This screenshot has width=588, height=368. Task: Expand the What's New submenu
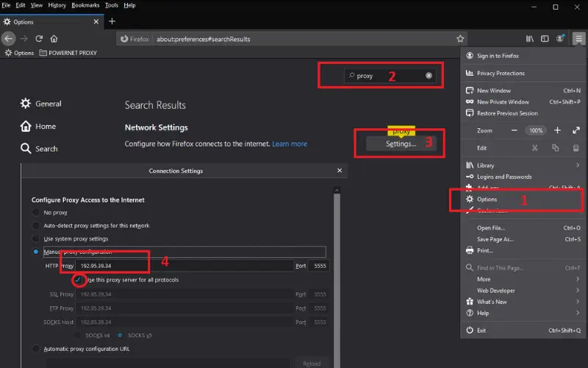(x=523, y=302)
